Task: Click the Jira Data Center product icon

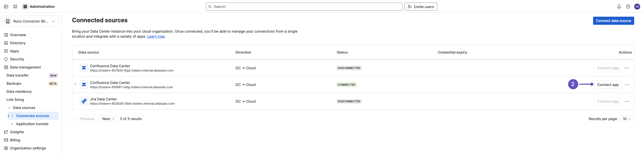Action: (x=84, y=101)
